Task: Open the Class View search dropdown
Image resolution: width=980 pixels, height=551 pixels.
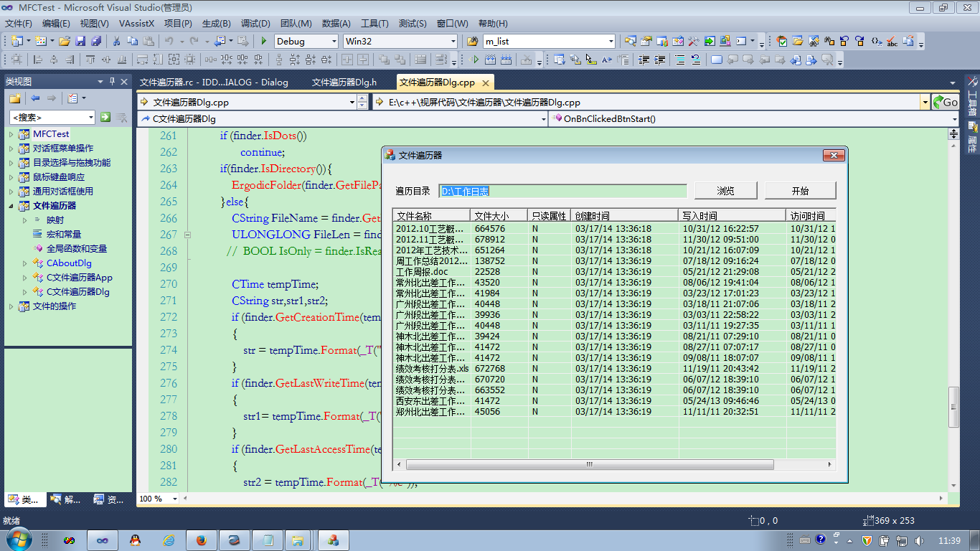Action: [90, 117]
